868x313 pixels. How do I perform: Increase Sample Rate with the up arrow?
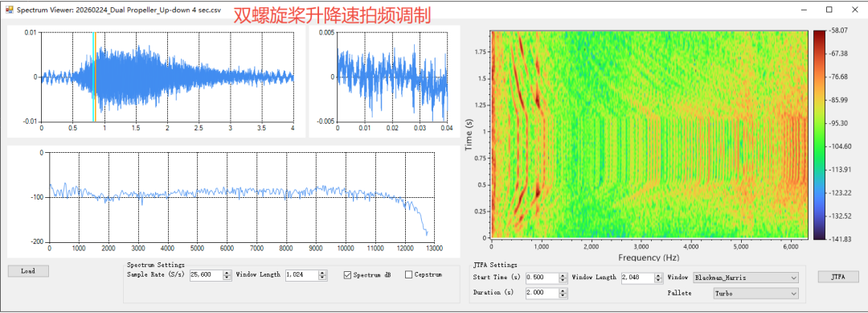click(x=227, y=273)
